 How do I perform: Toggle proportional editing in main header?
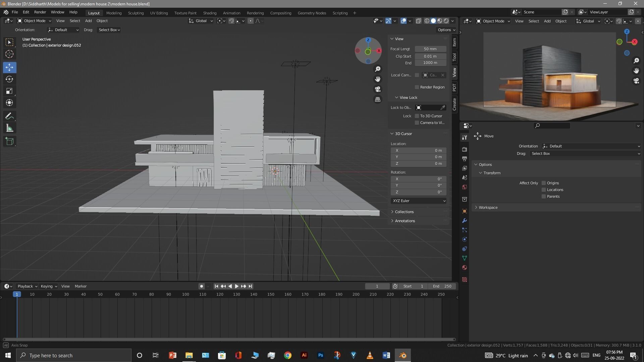click(251, 21)
